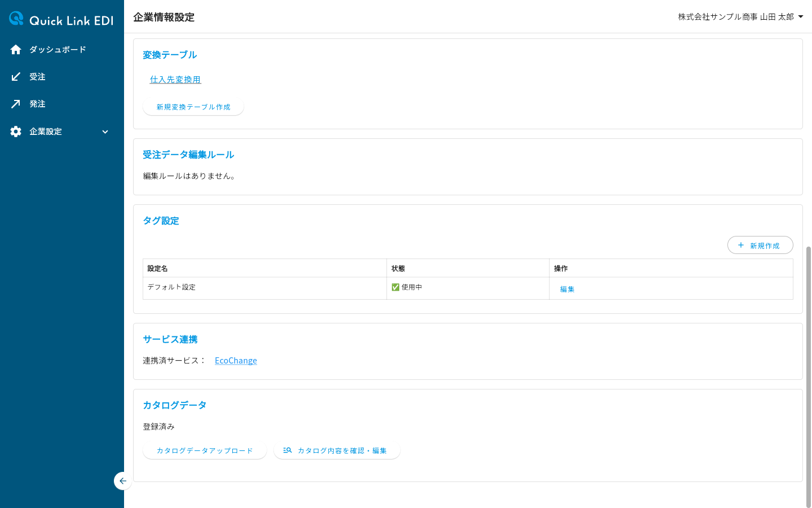Click 新規作成 in タグ設定

[x=760, y=245]
